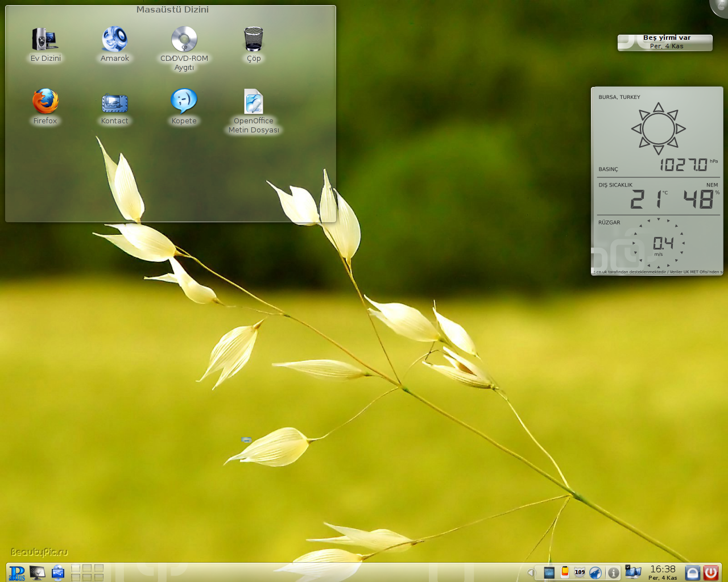Switch to the first virtual desktop in pager
The width and height of the screenshot is (728, 582).
(76, 568)
